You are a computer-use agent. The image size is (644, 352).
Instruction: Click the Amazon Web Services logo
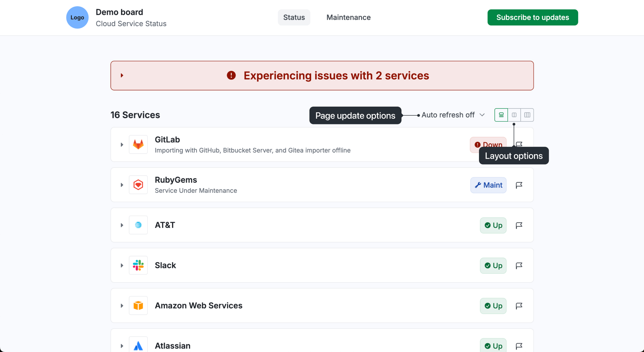(x=138, y=305)
